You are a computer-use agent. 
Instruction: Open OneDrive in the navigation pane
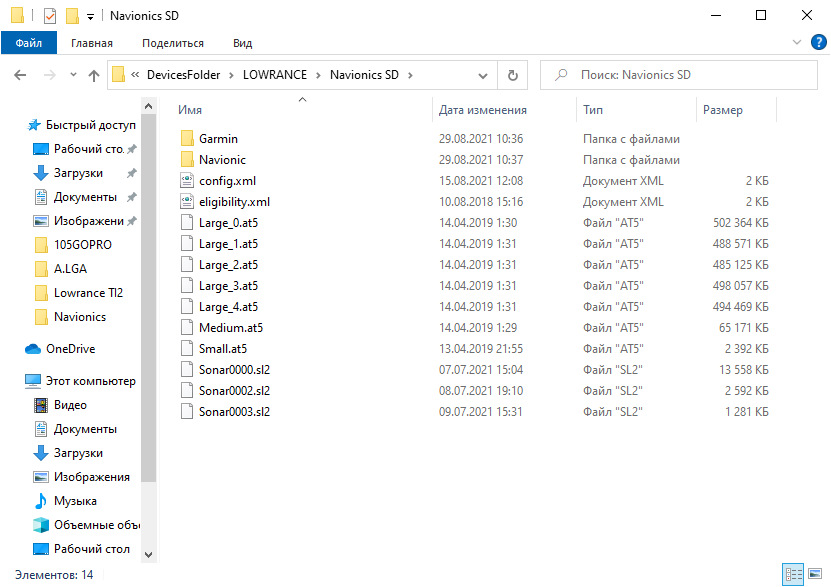coord(70,349)
